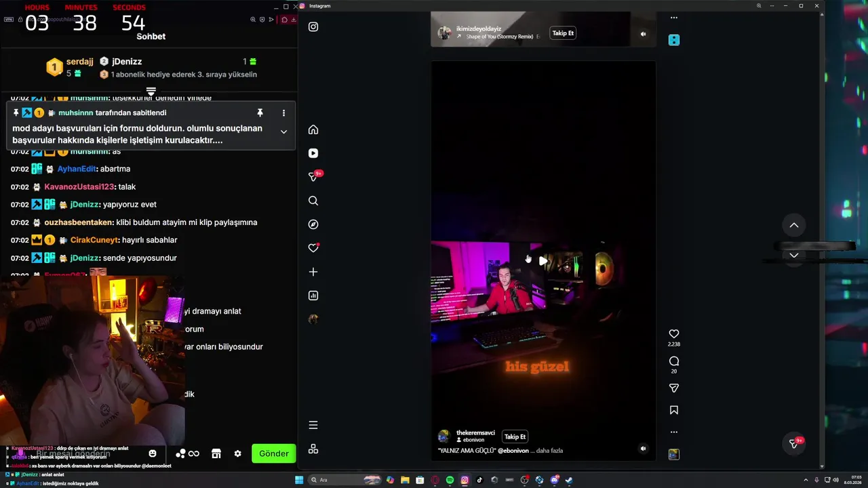Screen dimensions: 868x488
Task: Open Explore compass in Instagram sidebar
Action: (313, 224)
